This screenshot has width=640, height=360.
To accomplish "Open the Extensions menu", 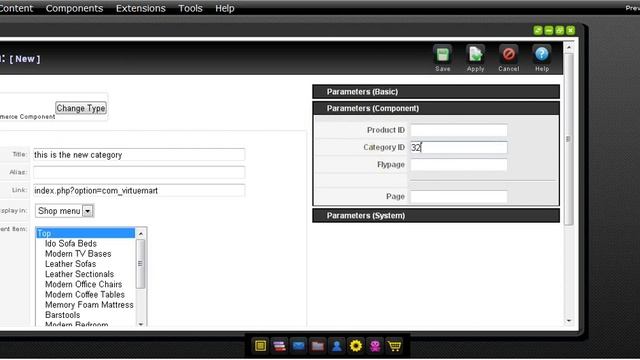I will [140, 8].
